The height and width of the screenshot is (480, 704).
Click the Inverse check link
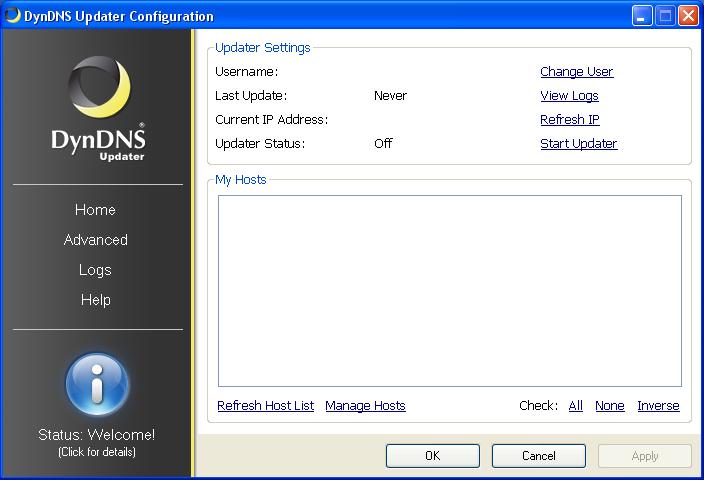pos(658,405)
